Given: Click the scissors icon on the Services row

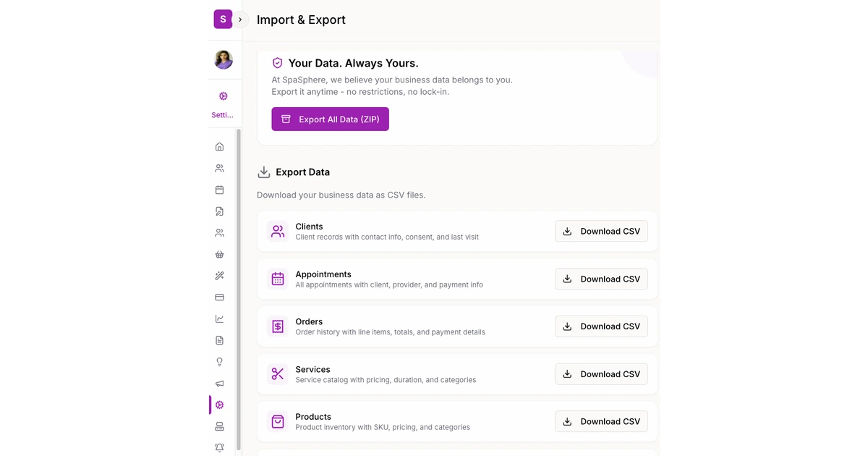Looking at the screenshot, I should (277, 373).
